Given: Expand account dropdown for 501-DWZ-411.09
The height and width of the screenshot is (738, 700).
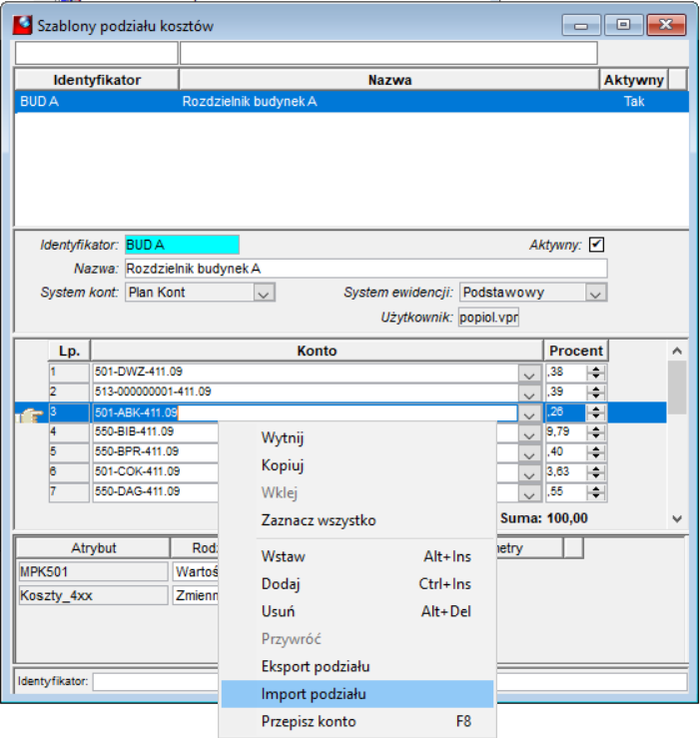Looking at the screenshot, I should [x=529, y=374].
